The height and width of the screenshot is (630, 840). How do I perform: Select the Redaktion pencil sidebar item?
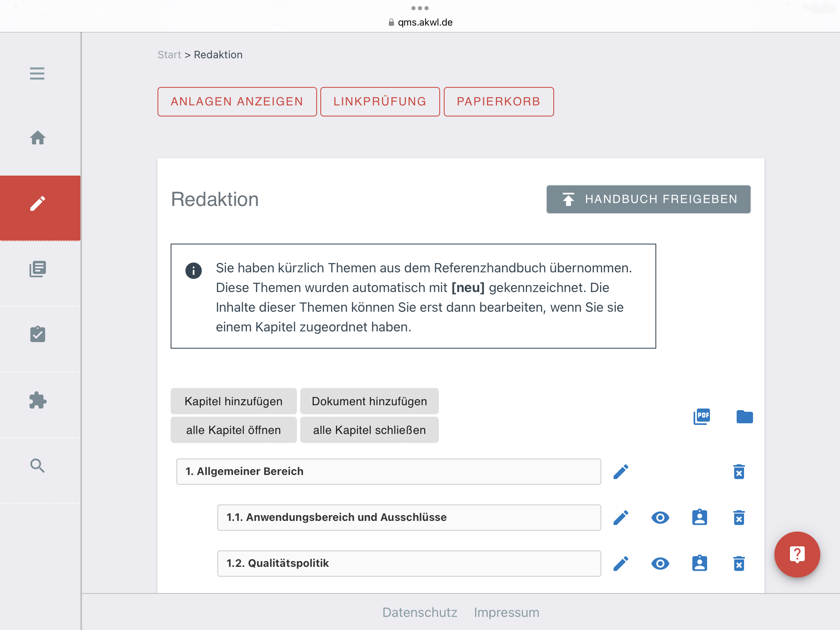[40, 208]
